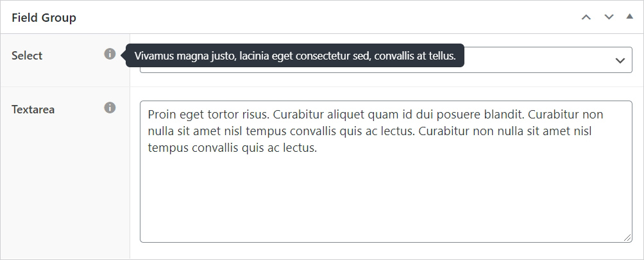Screen dimensions: 644x260
Task: Click the Textarea field label
Action: click(x=33, y=110)
